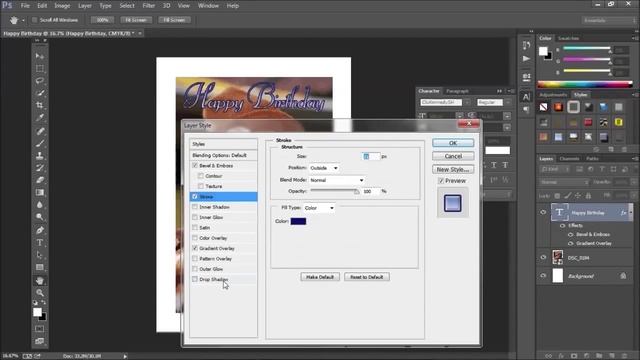The width and height of the screenshot is (640, 360).
Task: Select the Rectangular Marquee tool
Action: click(40, 68)
